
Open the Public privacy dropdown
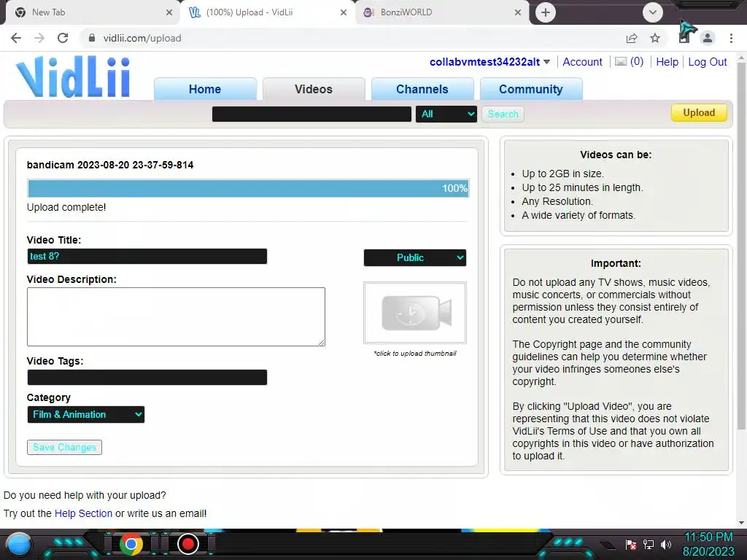click(414, 257)
